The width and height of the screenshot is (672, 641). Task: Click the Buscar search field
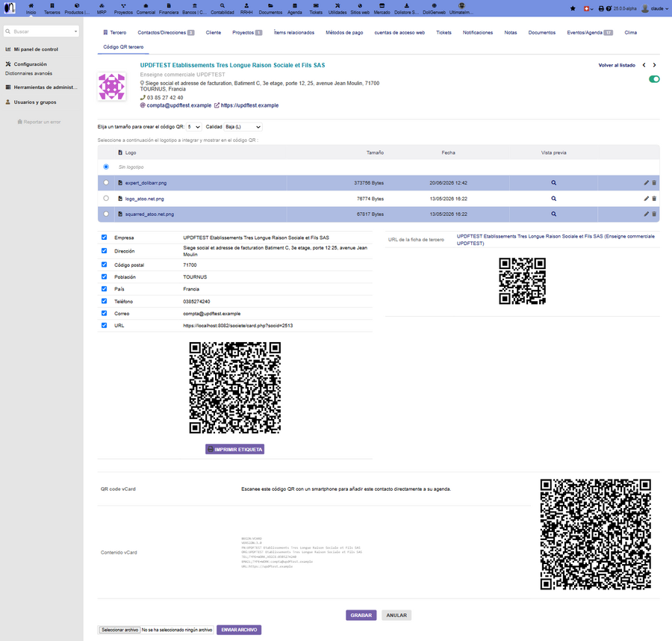(x=41, y=31)
